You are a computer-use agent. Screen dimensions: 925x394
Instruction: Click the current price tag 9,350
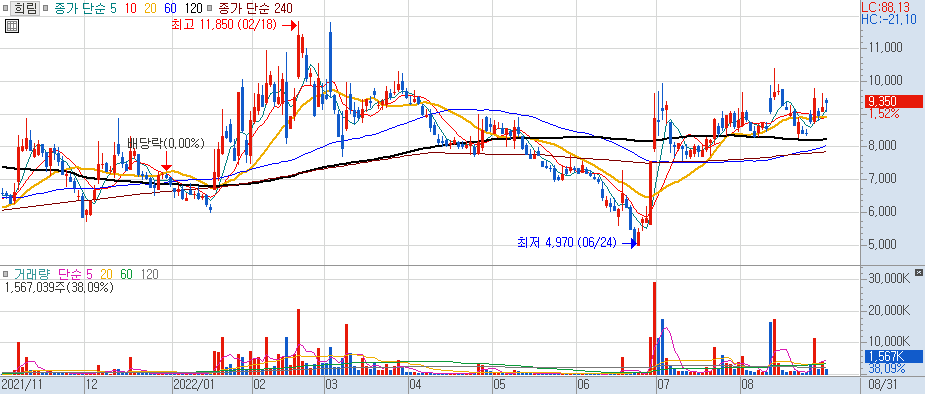894,101
